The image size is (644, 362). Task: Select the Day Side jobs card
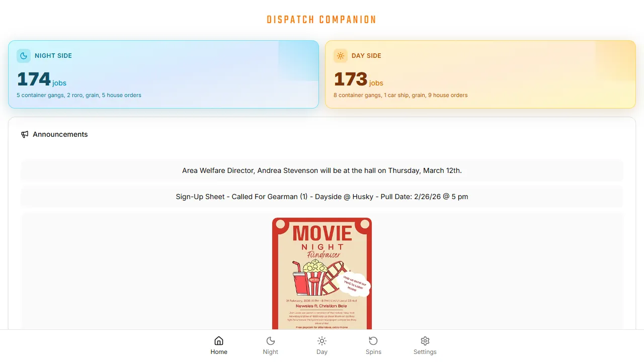click(x=480, y=74)
